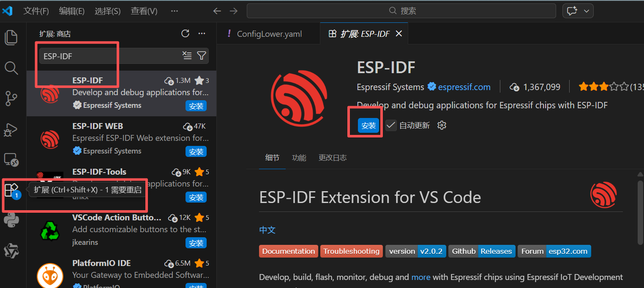Viewport: 644px width, 288px height.
Task: Open the Extensions view icon
Action: coord(11,190)
